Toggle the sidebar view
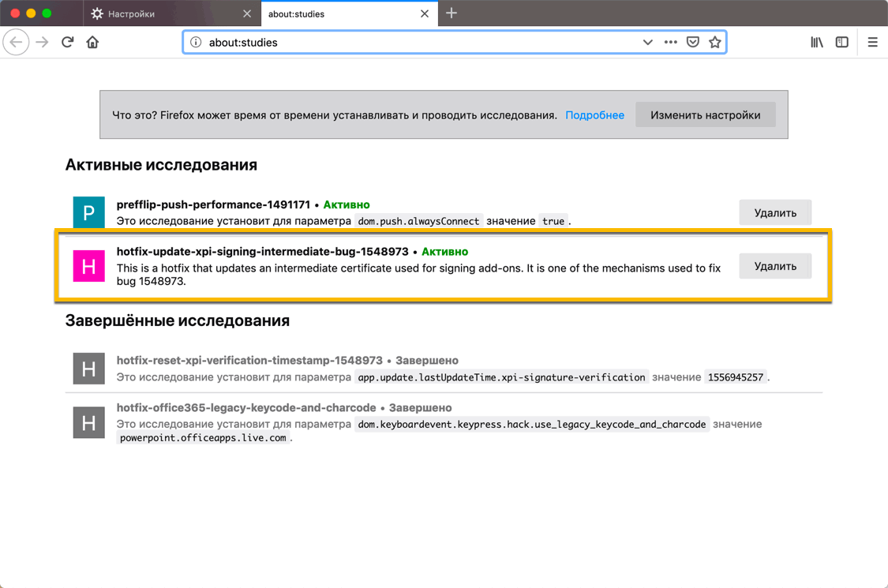888x588 pixels. pyautogui.click(x=842, y=42)
